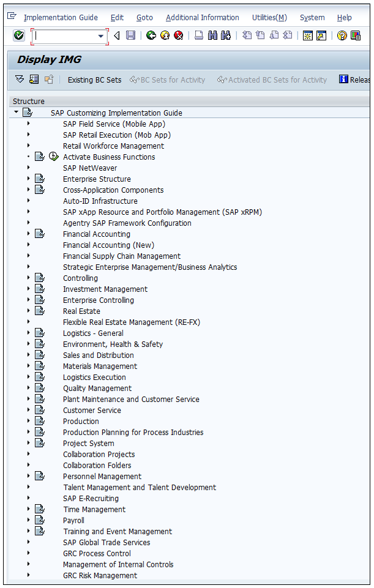This screenshot has width=374, height=588.
Task: Click the green Back arrow icon
Action: [x=151, y=35]
